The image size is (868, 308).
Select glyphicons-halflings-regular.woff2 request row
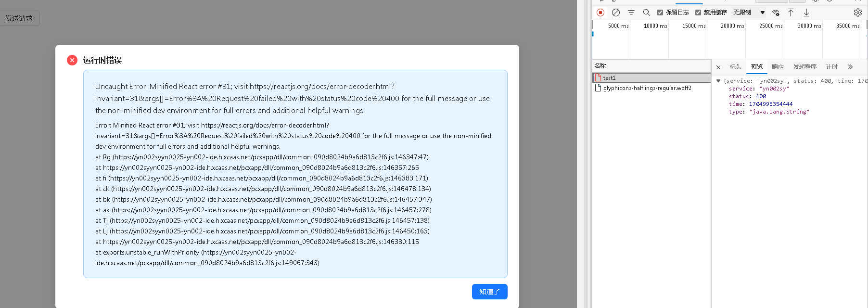pos(651,88)
